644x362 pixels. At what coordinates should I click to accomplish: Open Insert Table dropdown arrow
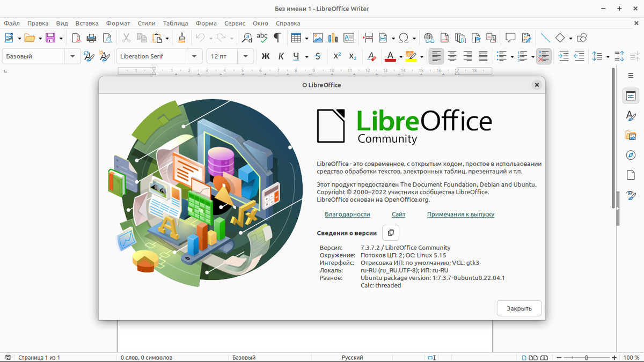click(306, 38)
